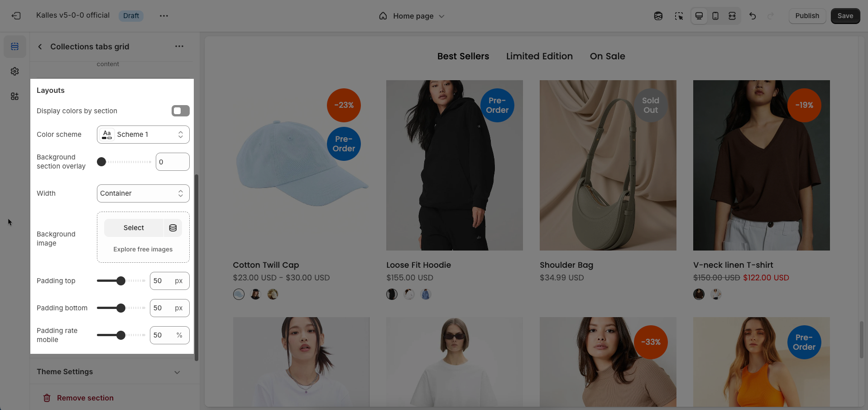Click the Publish button
The width and height of the screenshot is (868, 410).
point(807,16)
